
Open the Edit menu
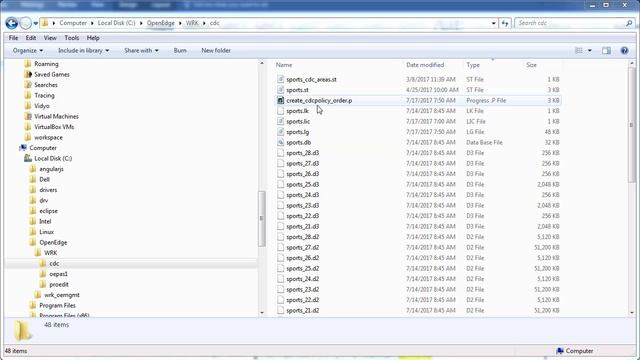point(31,38)
